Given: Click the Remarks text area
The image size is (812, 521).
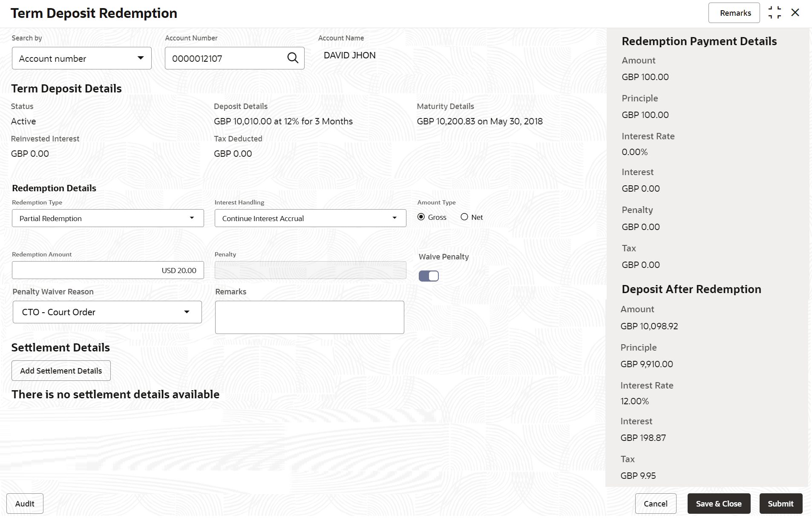Looking at the screenshot, I should pos(310,317).
